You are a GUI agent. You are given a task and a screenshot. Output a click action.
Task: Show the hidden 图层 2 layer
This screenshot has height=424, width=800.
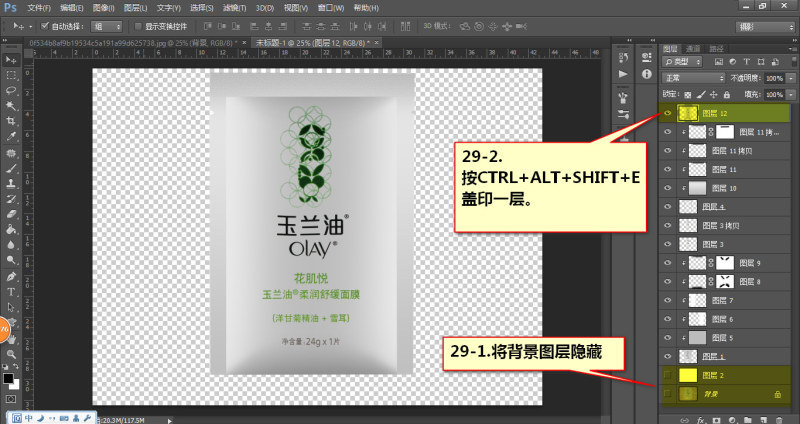(667, 376)
